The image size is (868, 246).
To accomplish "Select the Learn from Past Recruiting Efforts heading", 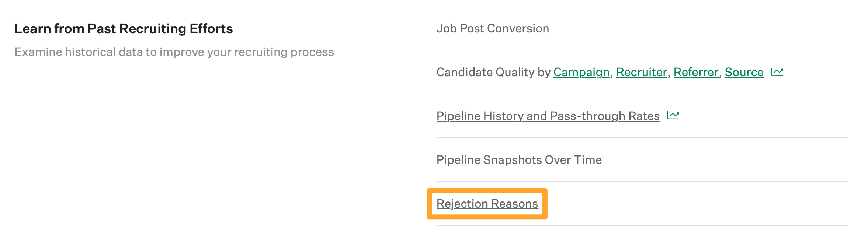I will coord(125,28).
